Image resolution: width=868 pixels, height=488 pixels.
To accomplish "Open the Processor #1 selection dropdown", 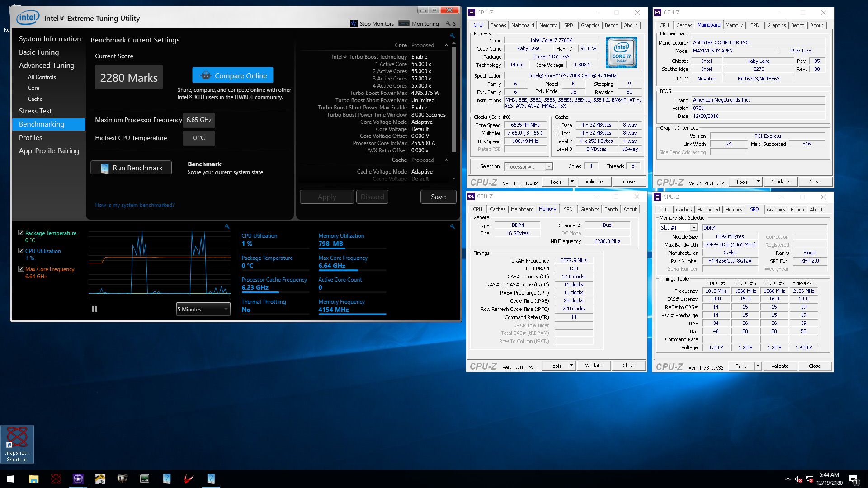I will tap(528, 166).
